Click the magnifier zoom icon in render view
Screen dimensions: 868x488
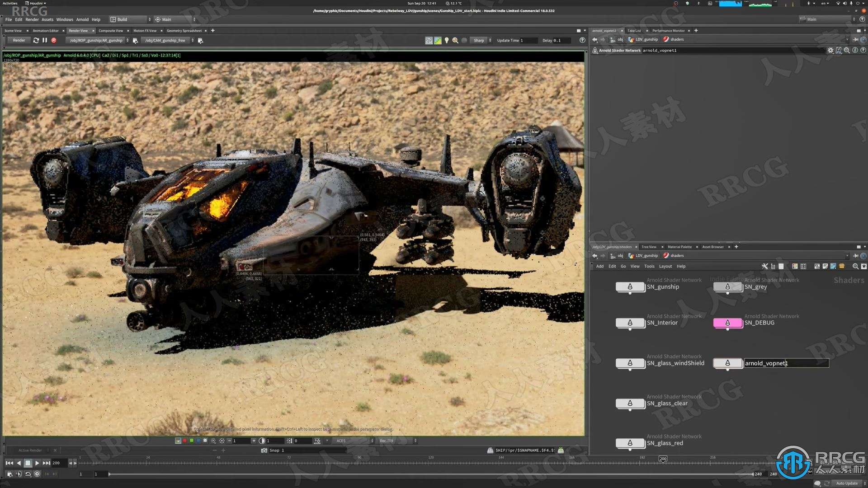[455, 40]
